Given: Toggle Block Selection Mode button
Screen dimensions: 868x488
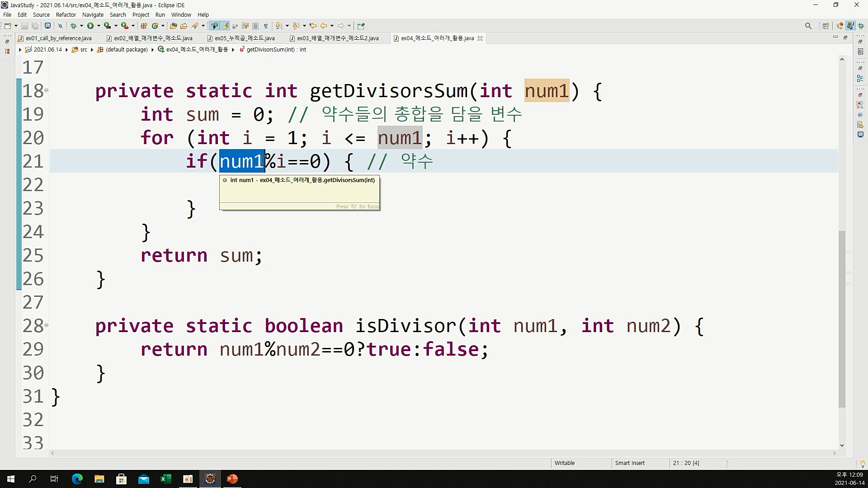Looking at the screenshot, I should 255,26.
